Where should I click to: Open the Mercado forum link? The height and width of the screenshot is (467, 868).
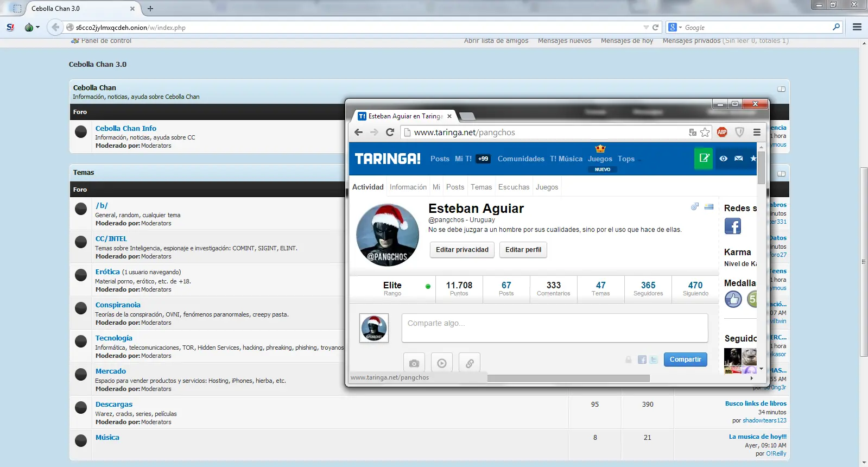tap(111, 371)
